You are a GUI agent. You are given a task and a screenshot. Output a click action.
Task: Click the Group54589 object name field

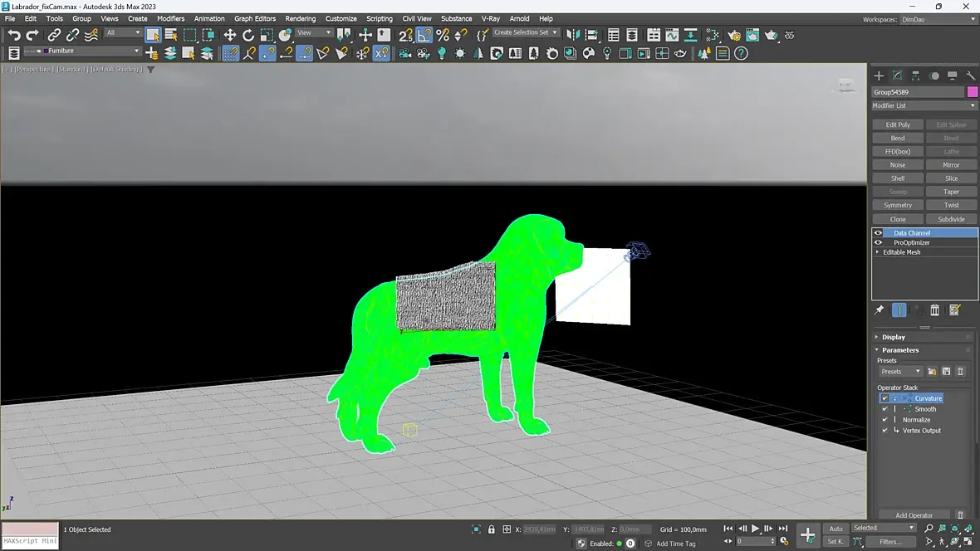coord(918,92)
